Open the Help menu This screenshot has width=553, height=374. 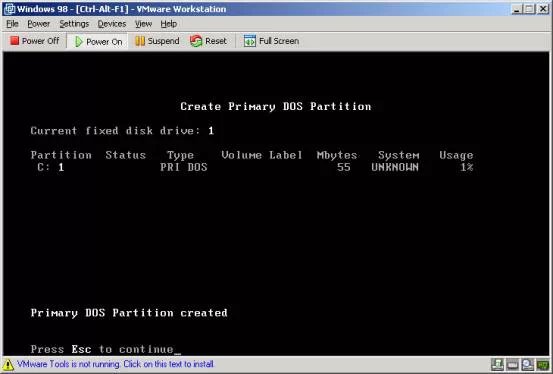pyautogui.click(x=169, y=24)
